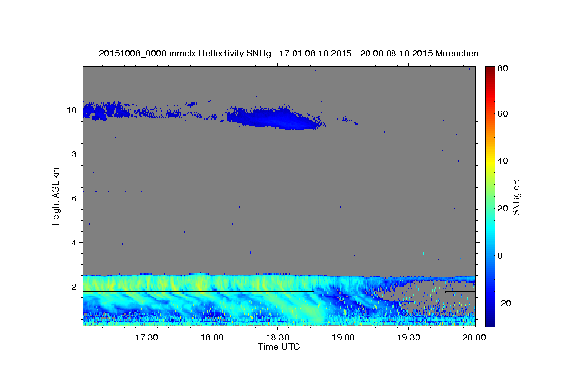Viewport: 588px width, 392px height.
Task: Click the 18:30 time tick label
Action: tap(277, 338)
